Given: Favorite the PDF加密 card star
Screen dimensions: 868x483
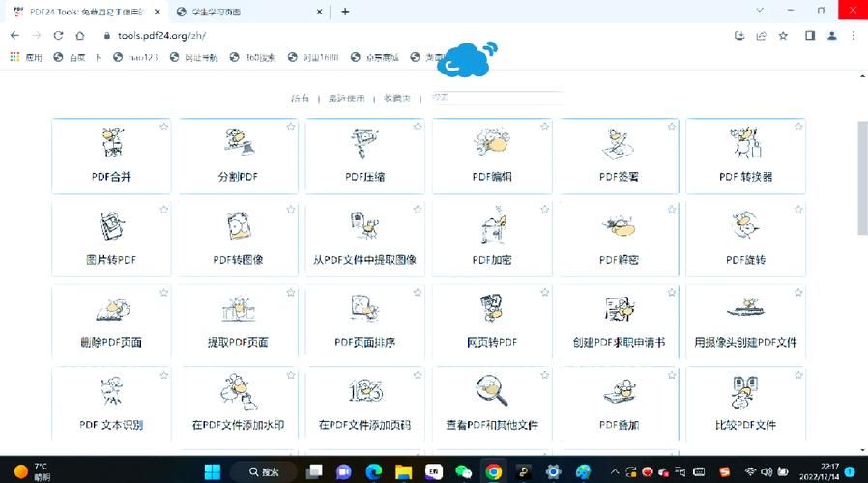Looking at the screenshot, I should pos(545,209).
